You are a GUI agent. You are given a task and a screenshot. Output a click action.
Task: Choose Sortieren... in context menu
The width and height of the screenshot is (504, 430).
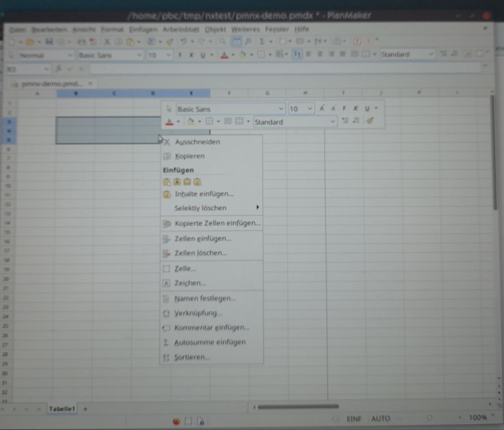click(211, 357)
